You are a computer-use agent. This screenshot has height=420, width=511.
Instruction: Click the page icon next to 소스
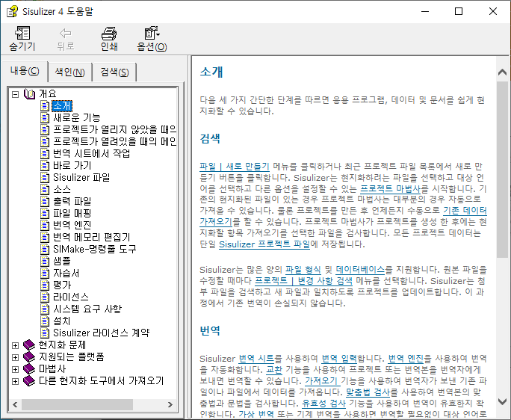tap(45, 190)
